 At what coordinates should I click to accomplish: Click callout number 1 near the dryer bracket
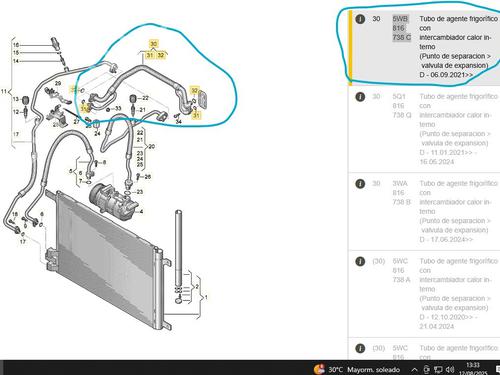coord(206,297)
